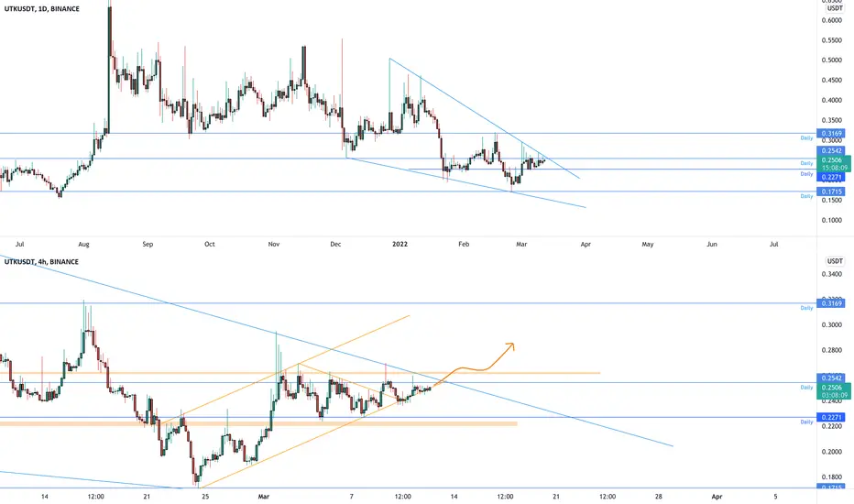The image size is (854, 504).
Task: Select the 0.3169 price label on the 1D chart
Action: point(831,134)
